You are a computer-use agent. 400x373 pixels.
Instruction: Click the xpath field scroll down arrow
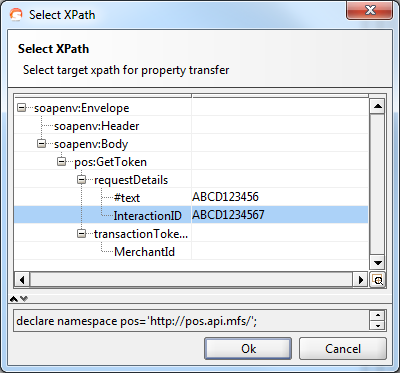pos(378,326)
